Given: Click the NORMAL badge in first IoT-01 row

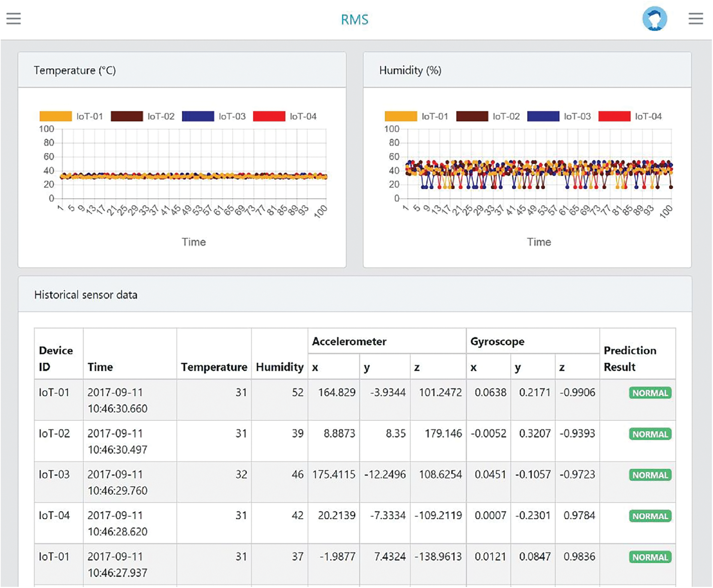Looking at the screenshot, I should click(x=650, y=393).
